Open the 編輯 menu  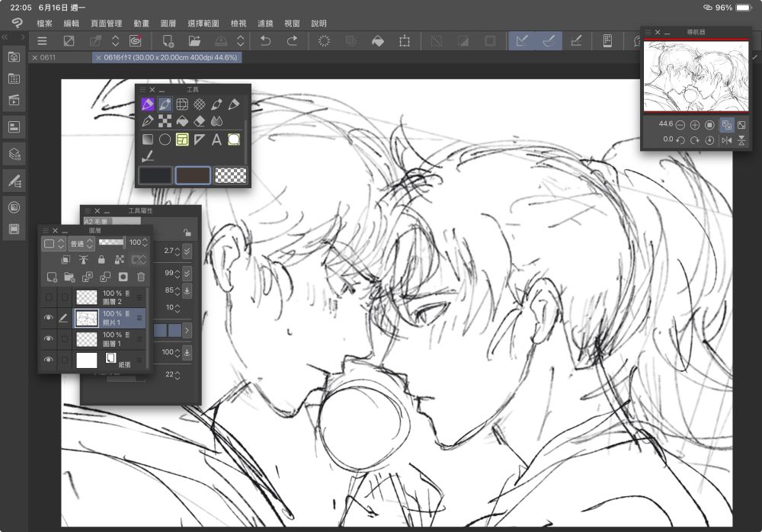[x=72, y=24]
